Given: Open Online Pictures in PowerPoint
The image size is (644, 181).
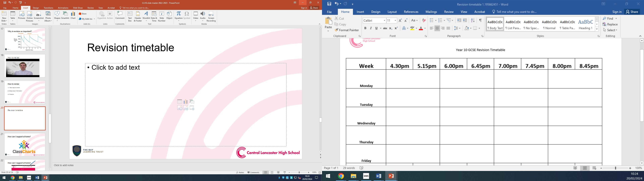Looking at the screenshot, I should click(x=30, y=16).
